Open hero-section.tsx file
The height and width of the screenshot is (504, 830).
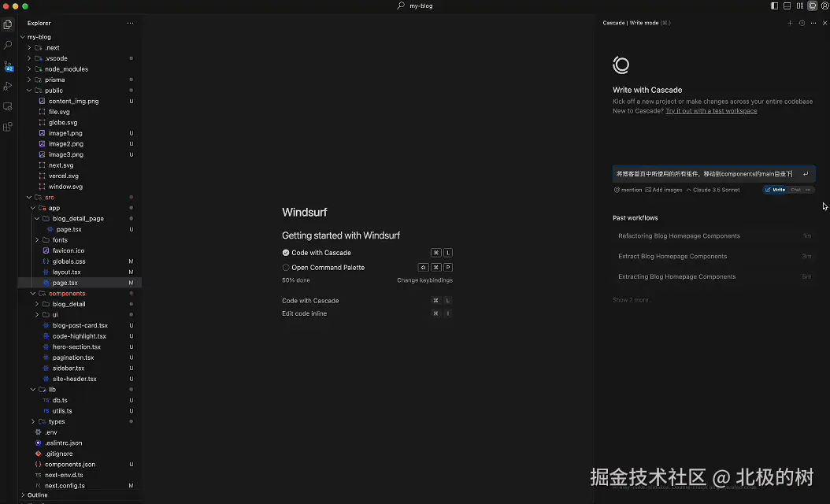(x=76, y=346)
